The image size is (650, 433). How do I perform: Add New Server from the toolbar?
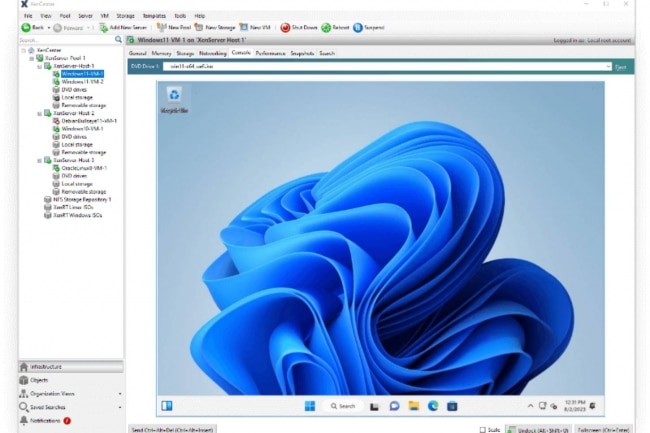coord(124,27)
